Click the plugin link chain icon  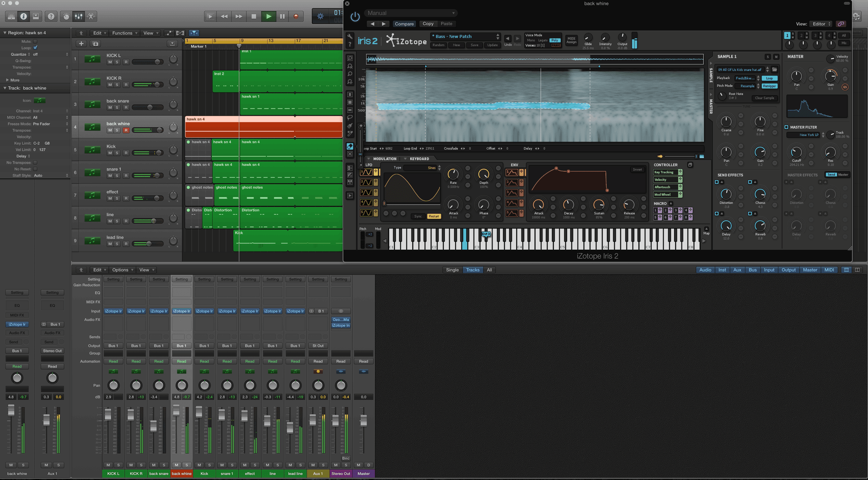tap(841, 24)
